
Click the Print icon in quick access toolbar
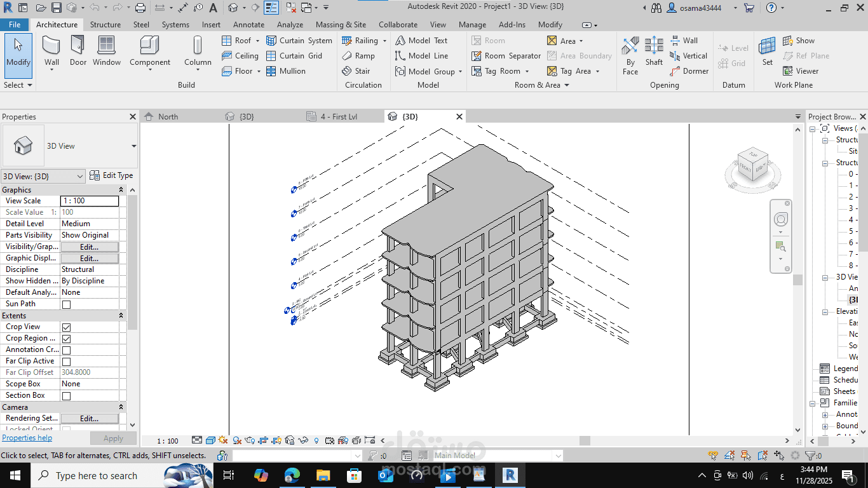pos(140,8)
